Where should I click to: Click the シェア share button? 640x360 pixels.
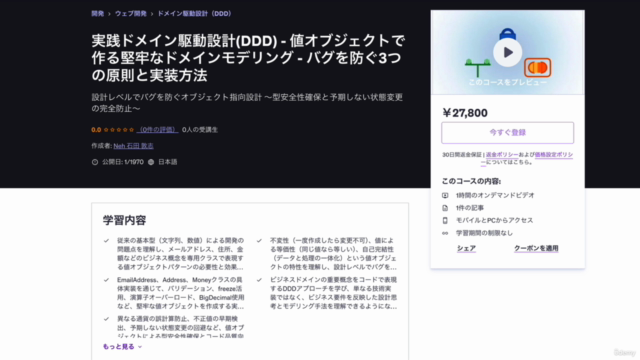[466, 248]
